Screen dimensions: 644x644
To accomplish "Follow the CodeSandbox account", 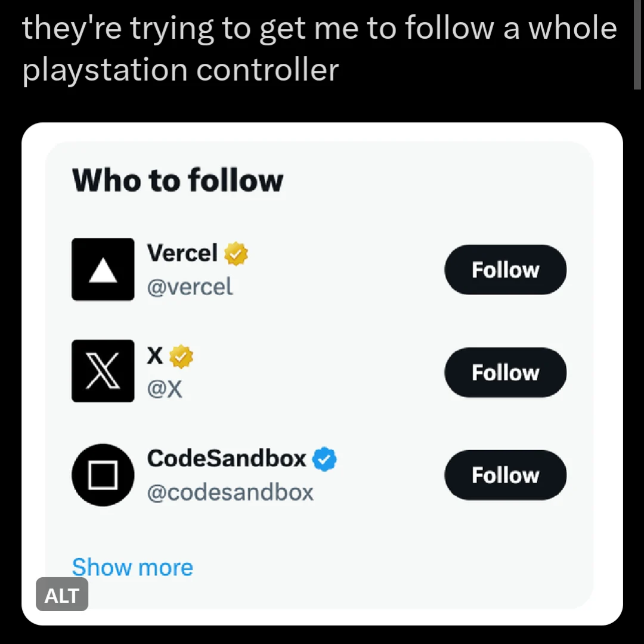I will click(x=505, y=475).
